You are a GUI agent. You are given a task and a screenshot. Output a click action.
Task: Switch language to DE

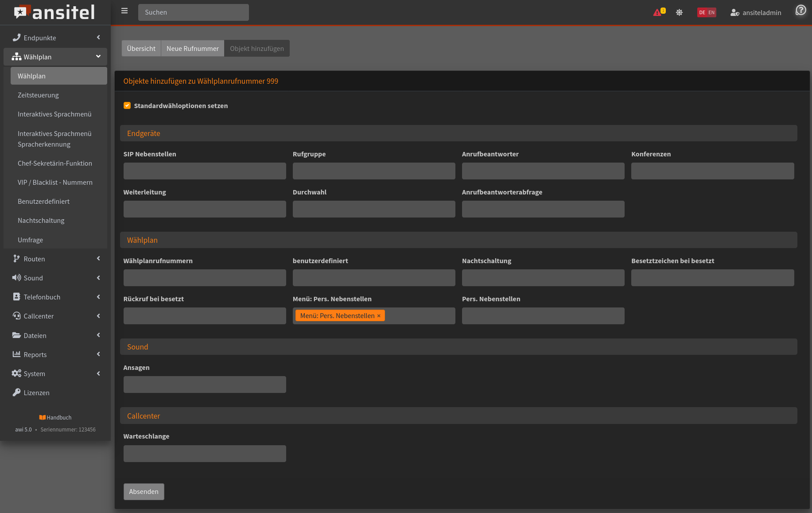pos(702,12)
